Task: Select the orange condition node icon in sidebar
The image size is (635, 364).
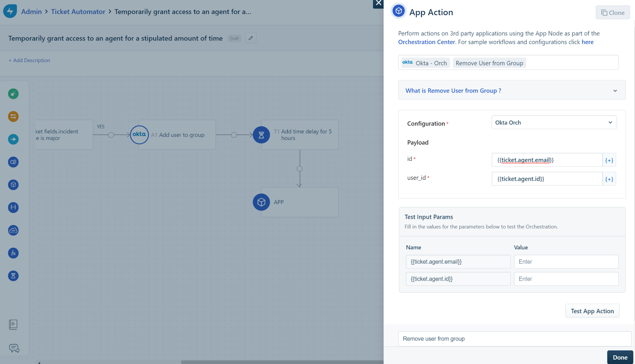Action: click(13, 116)
